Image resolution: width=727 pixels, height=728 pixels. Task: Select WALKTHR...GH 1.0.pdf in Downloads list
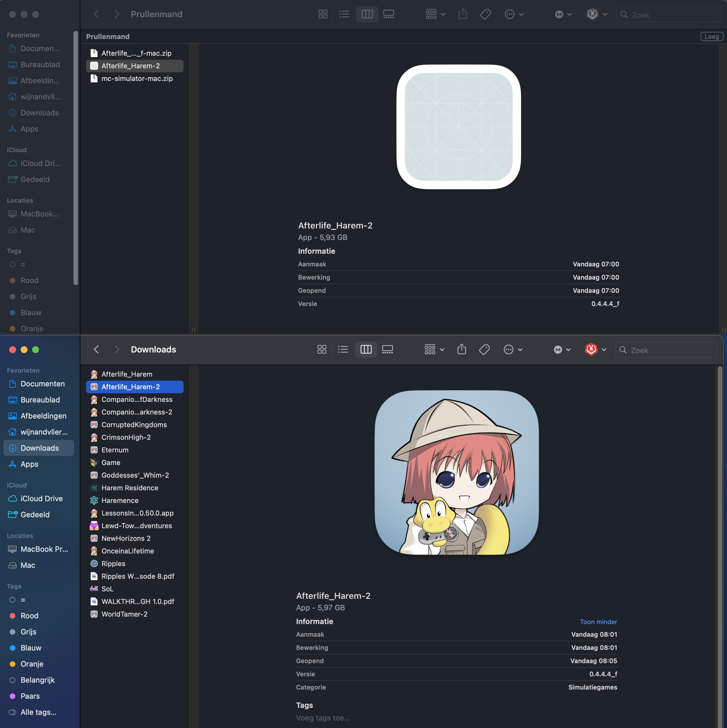tap(135, 602)
